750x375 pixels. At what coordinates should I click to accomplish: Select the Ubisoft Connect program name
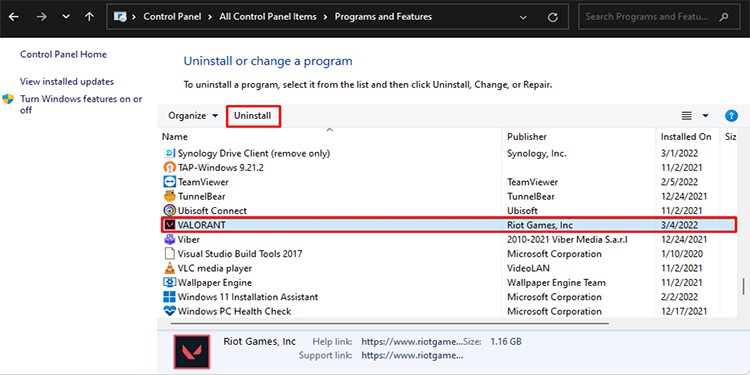click(x=212, y=211)
